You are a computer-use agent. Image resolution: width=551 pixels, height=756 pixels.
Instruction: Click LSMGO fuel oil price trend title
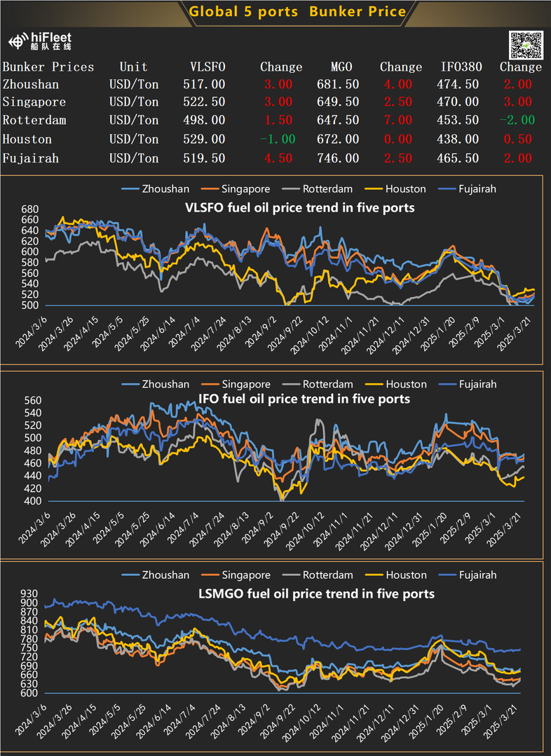pos(317,593)
